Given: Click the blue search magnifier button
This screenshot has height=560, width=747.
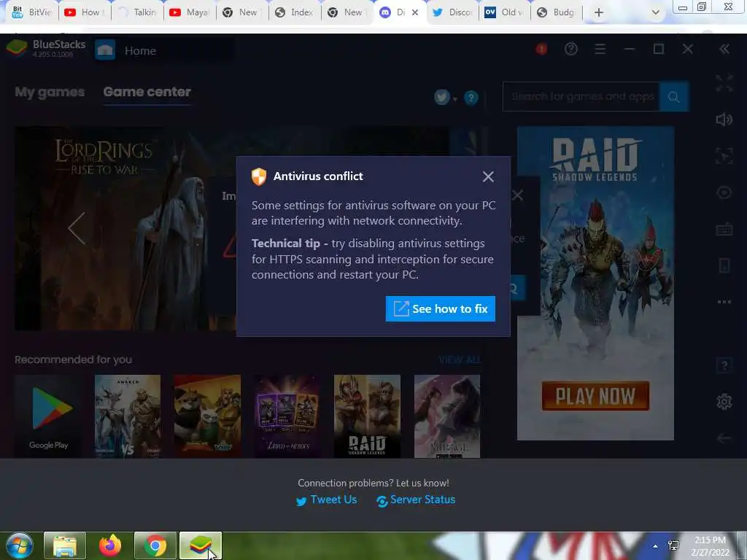Looking at the screenshot, I should coord(673,97).
